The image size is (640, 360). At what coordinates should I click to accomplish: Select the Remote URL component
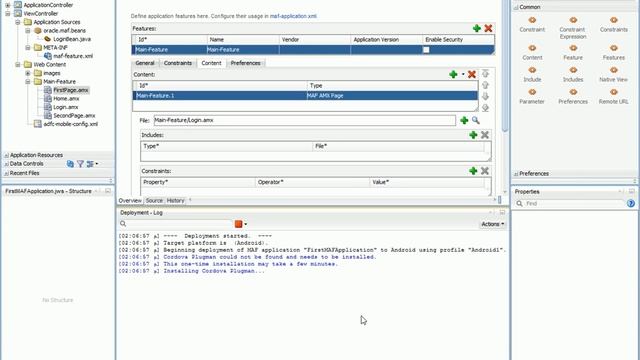coord(614,97)
